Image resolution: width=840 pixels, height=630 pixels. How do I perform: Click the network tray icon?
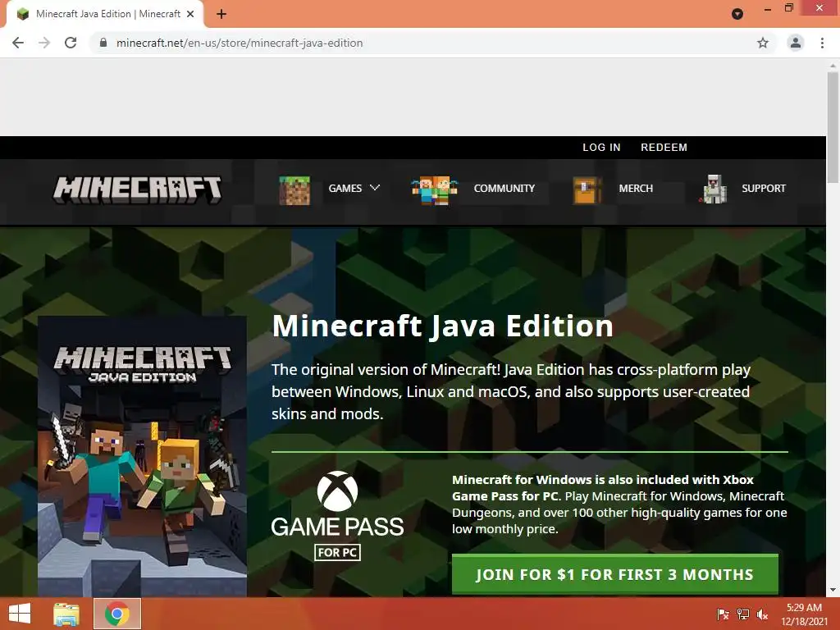[x=743, y=614]
